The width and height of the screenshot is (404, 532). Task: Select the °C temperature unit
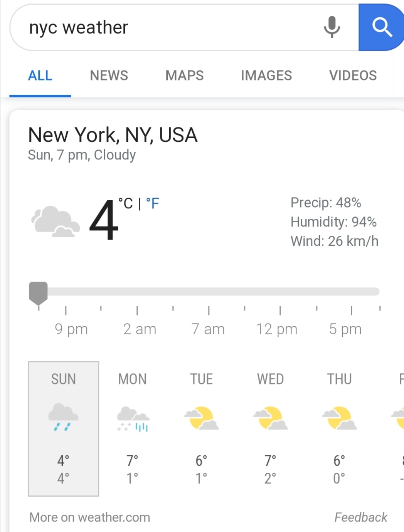(125, 203)
